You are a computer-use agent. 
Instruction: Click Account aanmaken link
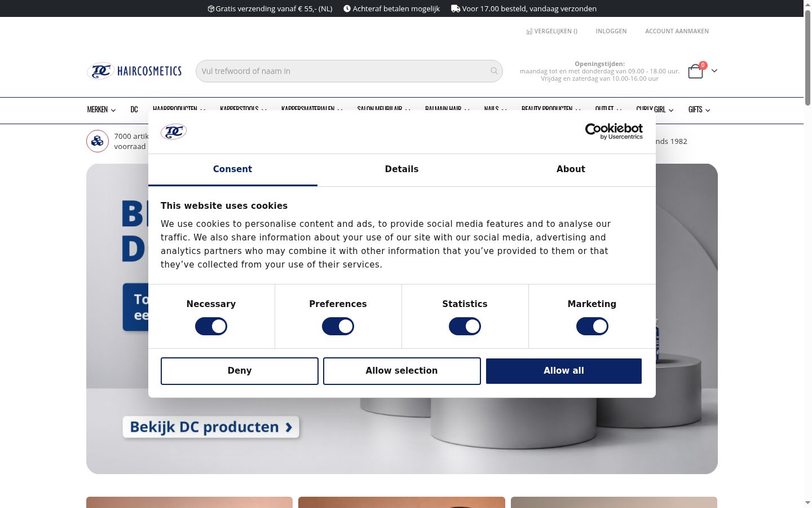(x=677, y=32)
